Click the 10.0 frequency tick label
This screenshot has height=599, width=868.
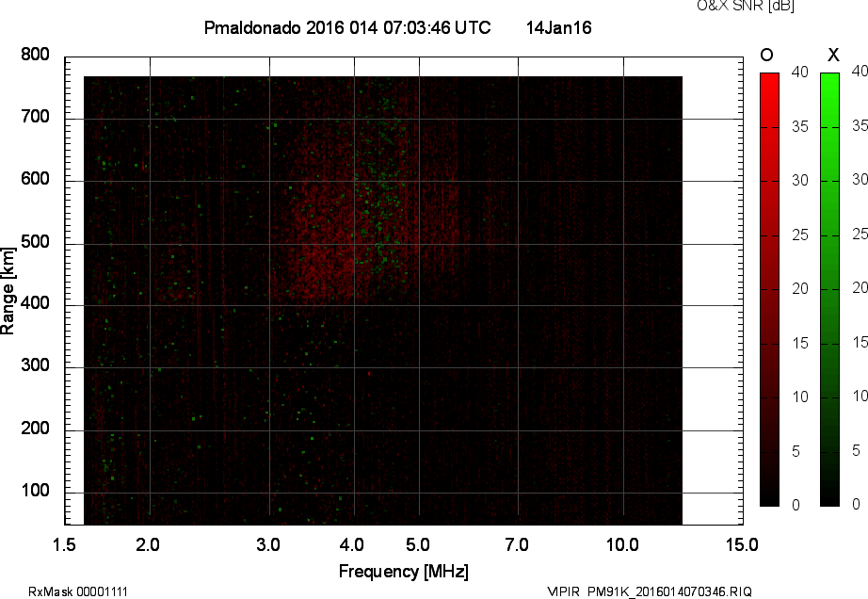pyautogui.click(x=623, y=545)
